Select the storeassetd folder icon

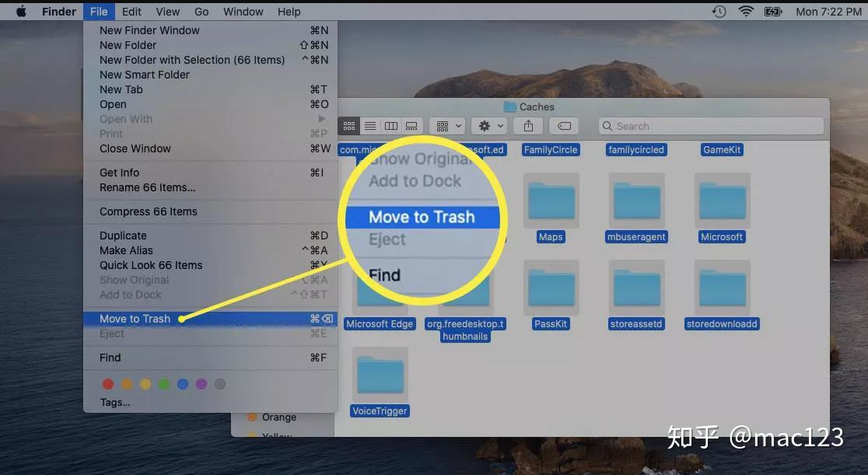(x=636, y=288)
